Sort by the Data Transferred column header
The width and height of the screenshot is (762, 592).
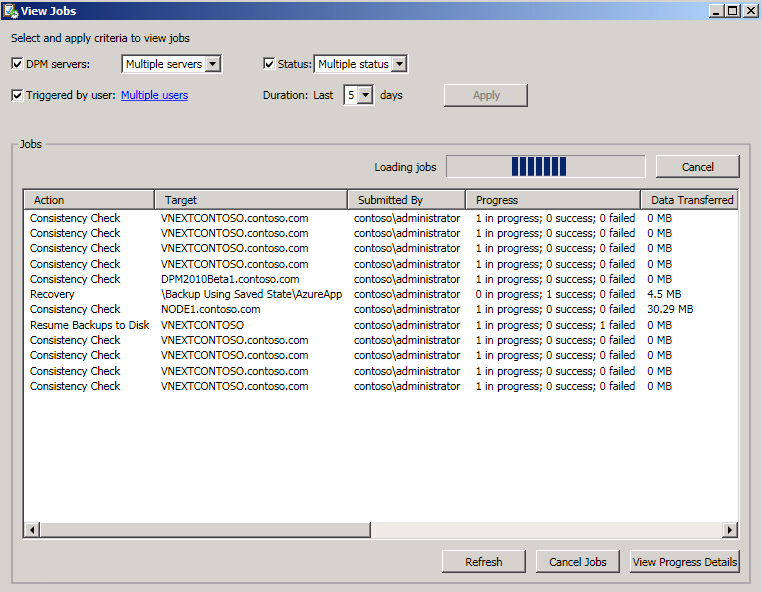689,200
